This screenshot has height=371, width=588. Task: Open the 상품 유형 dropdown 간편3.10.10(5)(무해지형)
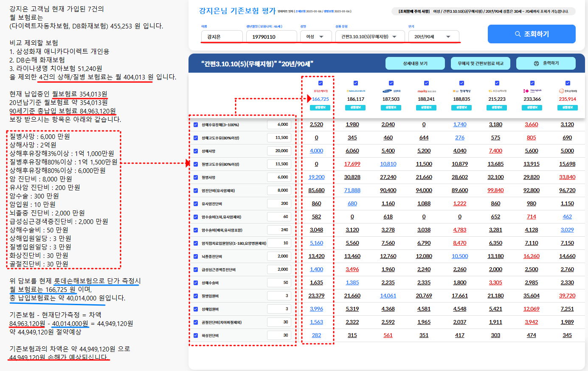(370, 37)
